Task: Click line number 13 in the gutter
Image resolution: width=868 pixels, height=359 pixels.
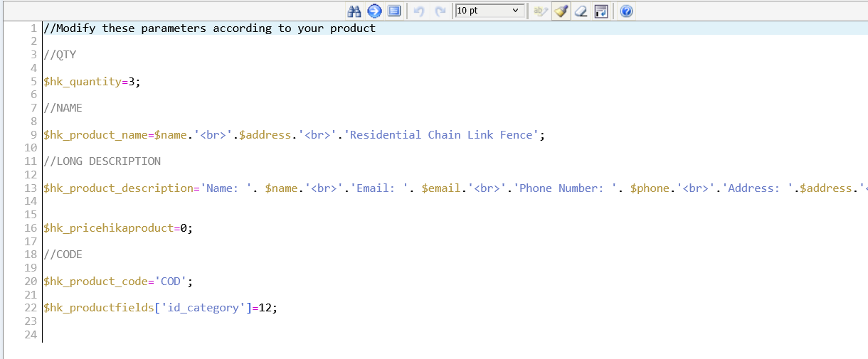Action: [30, 188]
